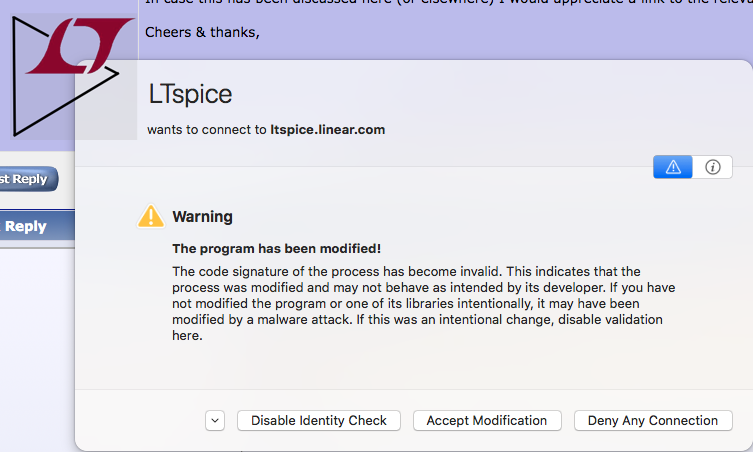Switch to the info view tab
753x452 pixels.
tap(713, 167)
